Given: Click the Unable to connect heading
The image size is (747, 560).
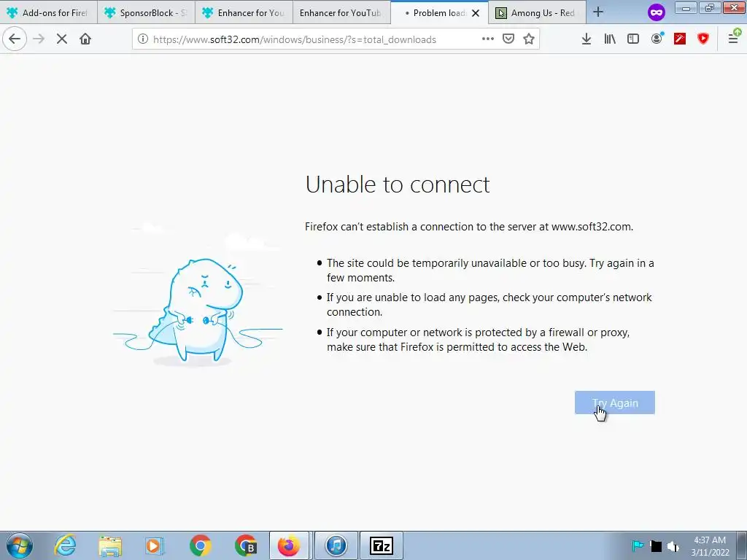Looking at the screenshot, I should (398, 184).
